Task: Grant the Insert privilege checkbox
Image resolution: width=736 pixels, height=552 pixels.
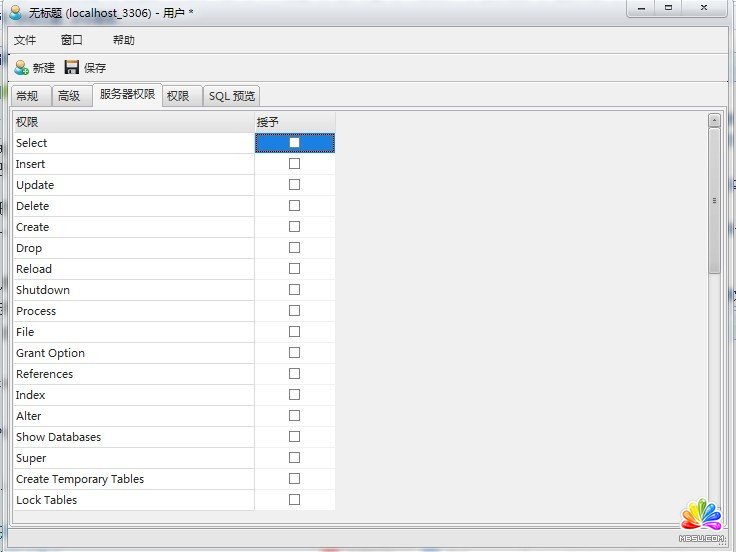Action: click(294, 164)
